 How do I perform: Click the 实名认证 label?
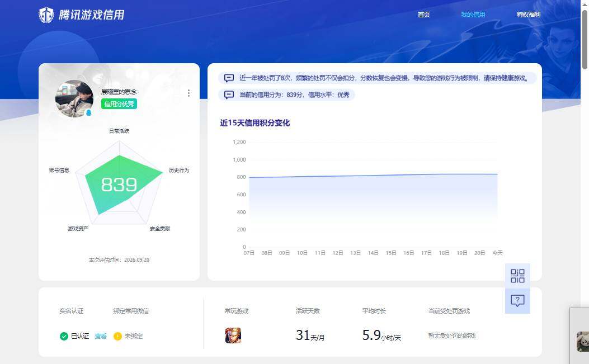[x=72, y=311]
